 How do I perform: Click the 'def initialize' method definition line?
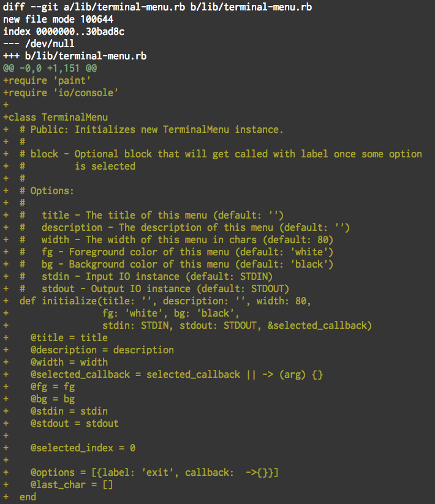(165, 301)
